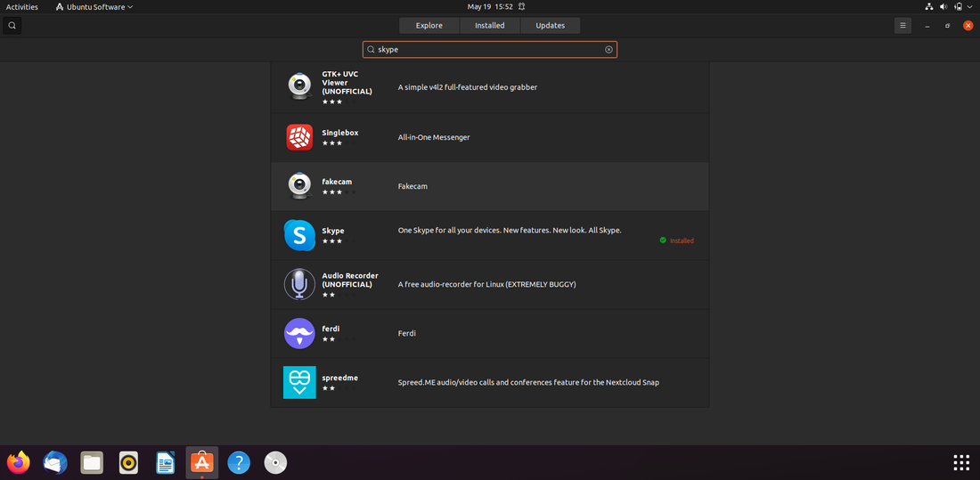The width and height of the screenshot is (980, 480).
Task: Open Rhythmbox from the dock
Action: coord(129,462)
